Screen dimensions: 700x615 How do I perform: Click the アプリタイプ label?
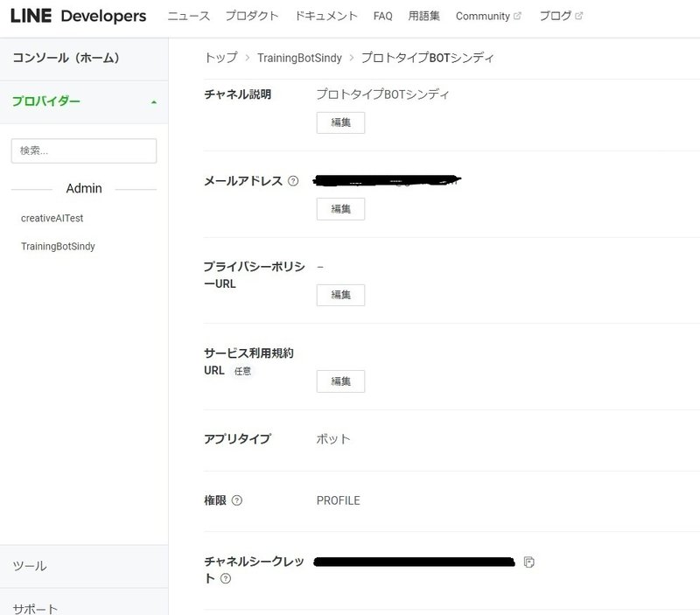click(237, 439)
